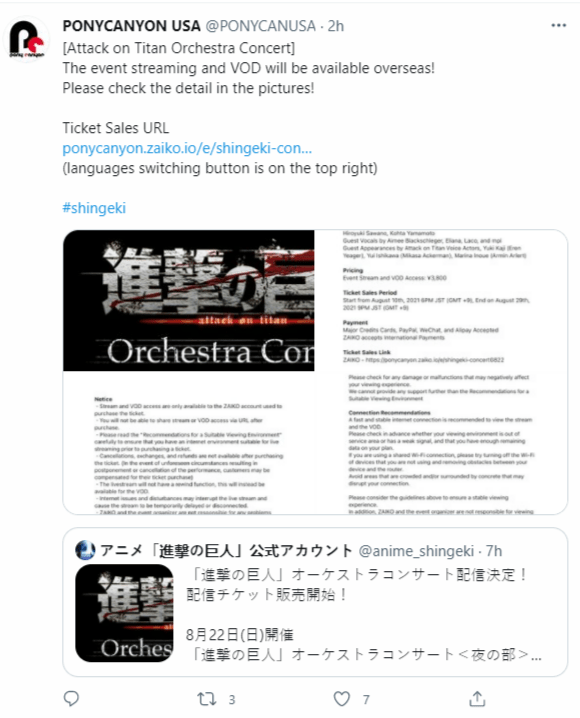
Task: View the Pricing and Ticket Sales details image
Action: (441, 300)
